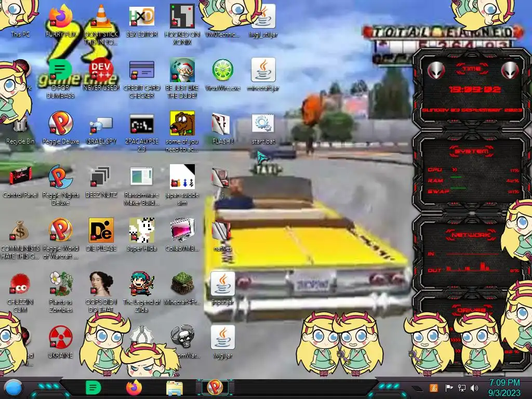Select the start.bat file icon
This screenshot has height=399, width=532.
click(x=263, y=128)
